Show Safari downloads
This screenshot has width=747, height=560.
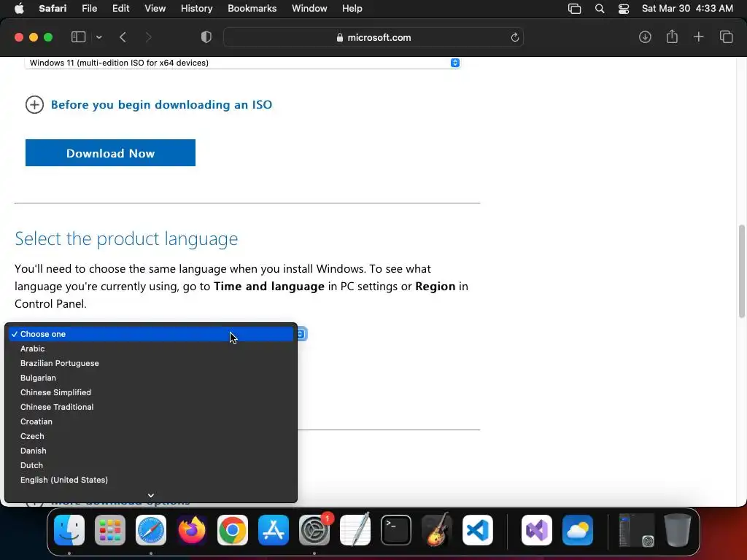(x=645, y=37)
